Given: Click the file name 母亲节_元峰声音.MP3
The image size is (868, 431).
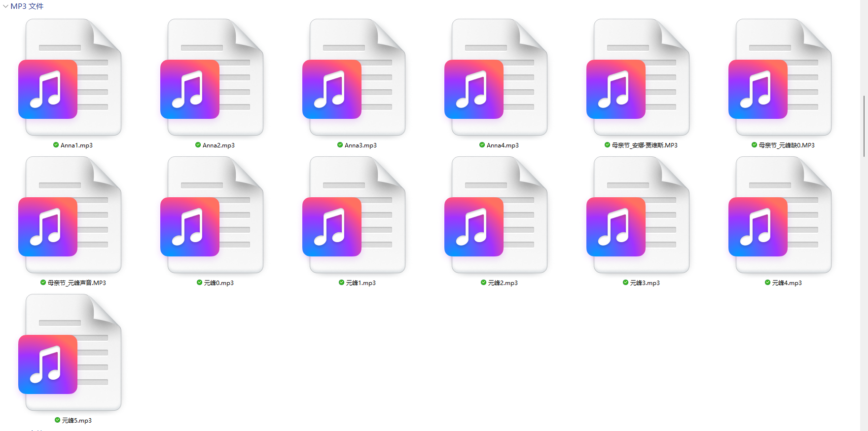Looking at the screenshot, I should 77,283.
